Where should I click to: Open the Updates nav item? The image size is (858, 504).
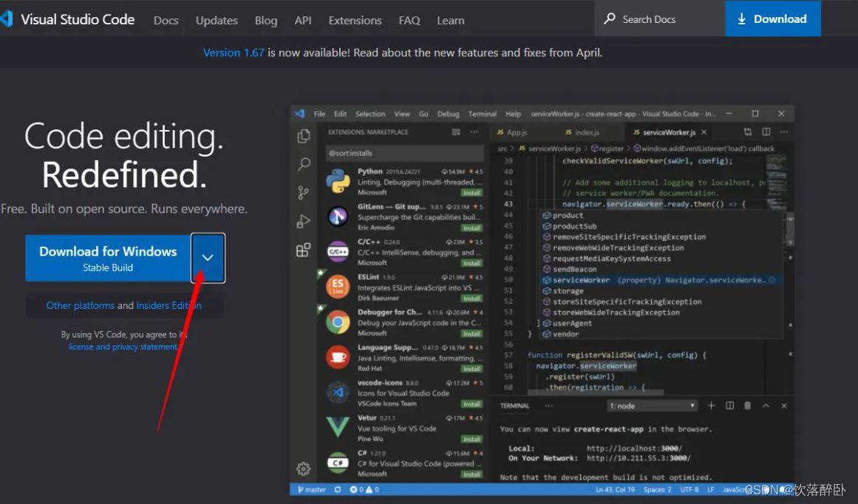click(x=217, y=20)
